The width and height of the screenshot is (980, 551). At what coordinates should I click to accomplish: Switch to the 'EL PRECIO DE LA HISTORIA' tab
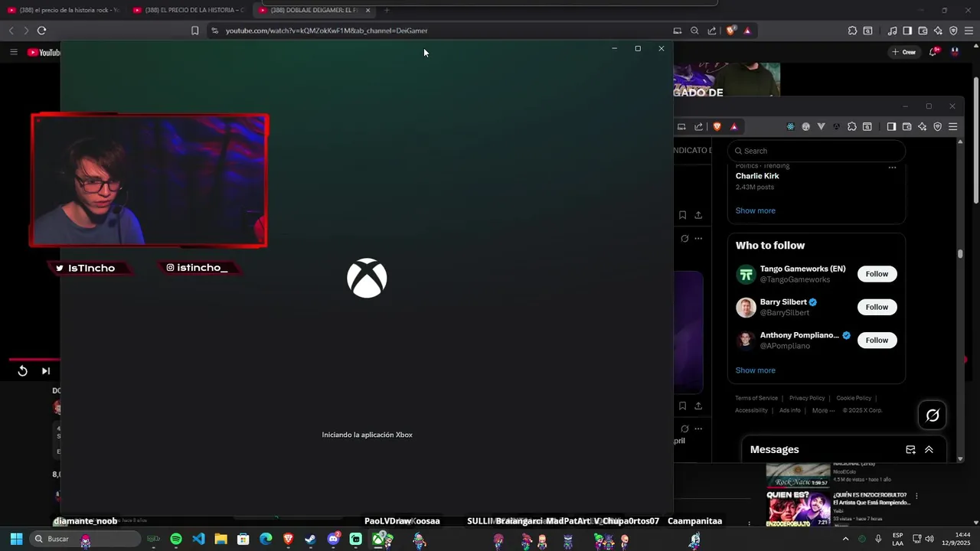[188, 10]
